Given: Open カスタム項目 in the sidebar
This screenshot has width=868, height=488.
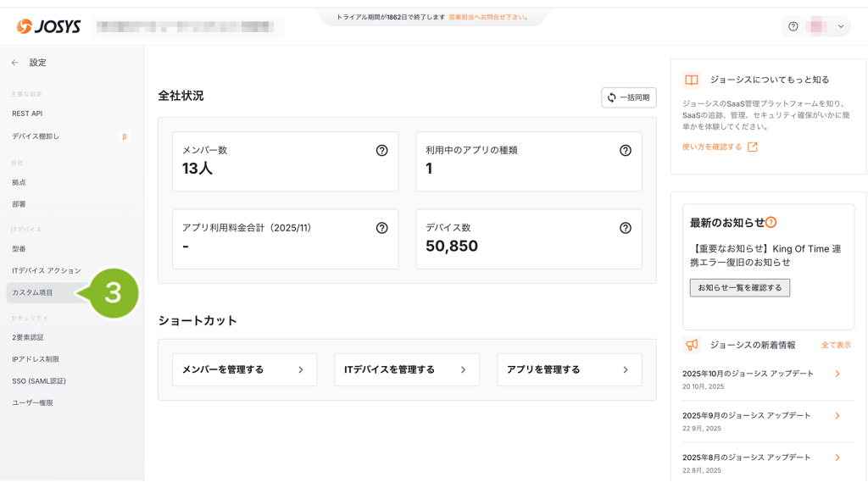Looking at the screenshot, I should [x=33, y=292].
